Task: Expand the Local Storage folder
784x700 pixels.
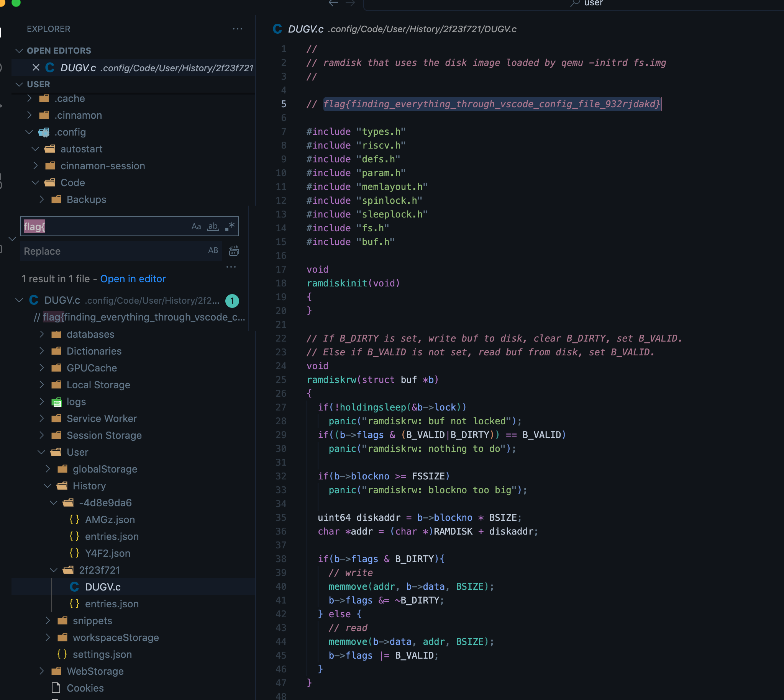Action: (41, 384)
